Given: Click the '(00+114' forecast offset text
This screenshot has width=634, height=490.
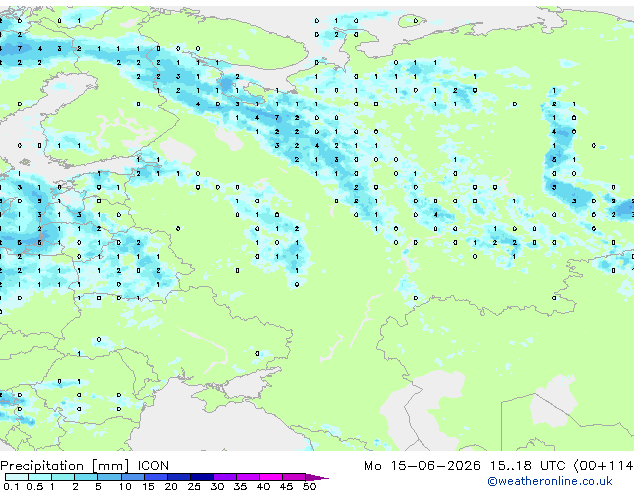Looking at the screenshot, I should click(x=603, y=466).
